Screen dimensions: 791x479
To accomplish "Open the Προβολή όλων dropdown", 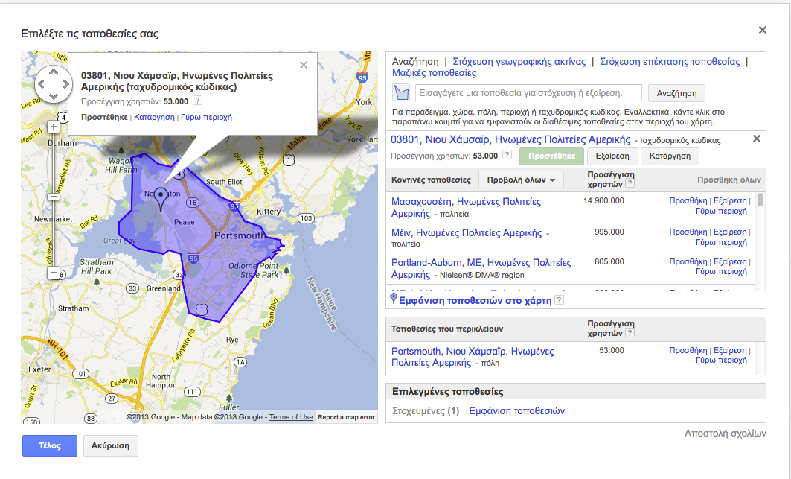I will click(521, 180).
